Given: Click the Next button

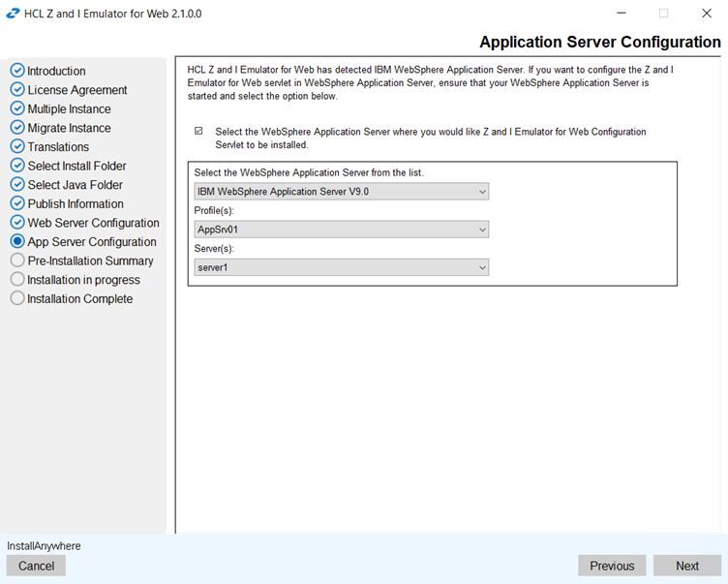Looking at the screenshot, I should tap(687, 566).
